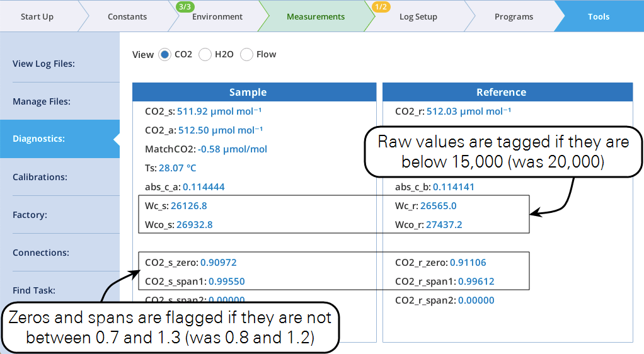The image size is (644, 354).
Task: Click the 3/3 badge on Environment
Action: [185, 7]
